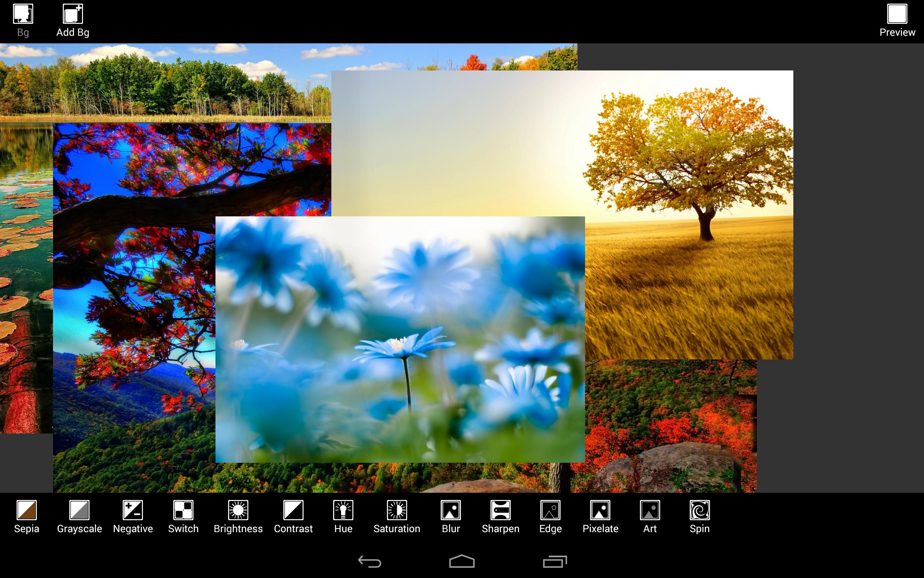The image size is (924, 578).
Task: Apply the Spin effect
Action: pyautogui.click(x=699, y=517)
